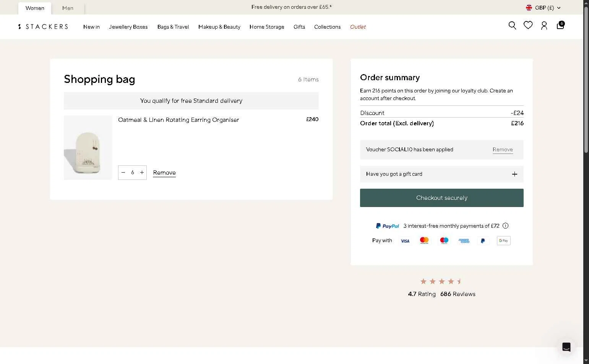Click the Earring Organiser product thumbnail
589x364 pixels.
[88, 147]
